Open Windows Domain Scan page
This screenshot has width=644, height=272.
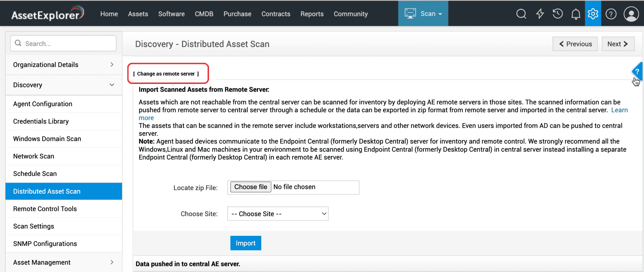[64, 139]
